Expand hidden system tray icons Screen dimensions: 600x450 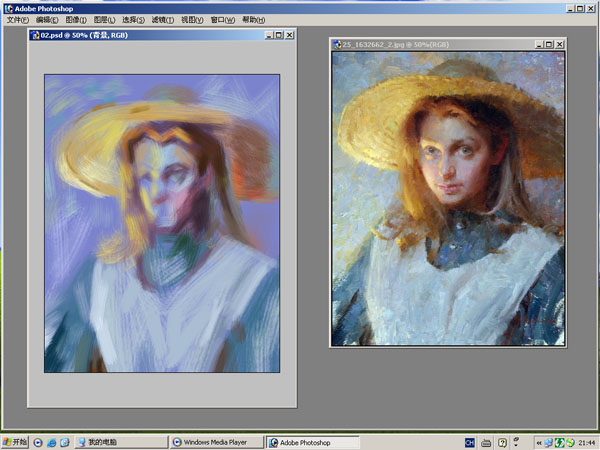tap(539, 443)
